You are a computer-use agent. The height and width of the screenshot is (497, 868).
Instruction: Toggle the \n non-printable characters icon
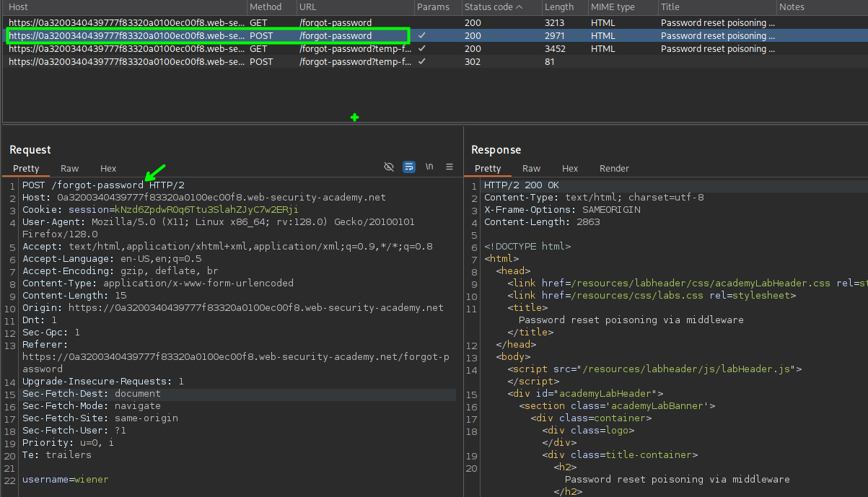click(429, 167)
